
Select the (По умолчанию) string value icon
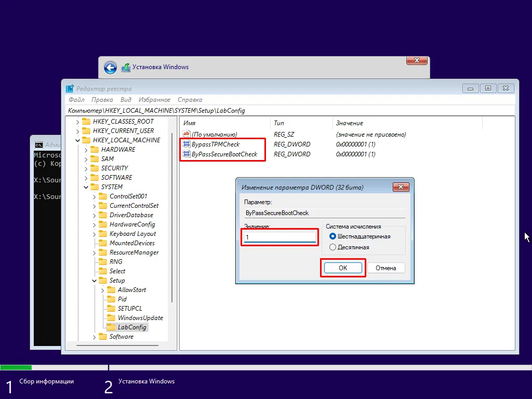click(187, 135)
